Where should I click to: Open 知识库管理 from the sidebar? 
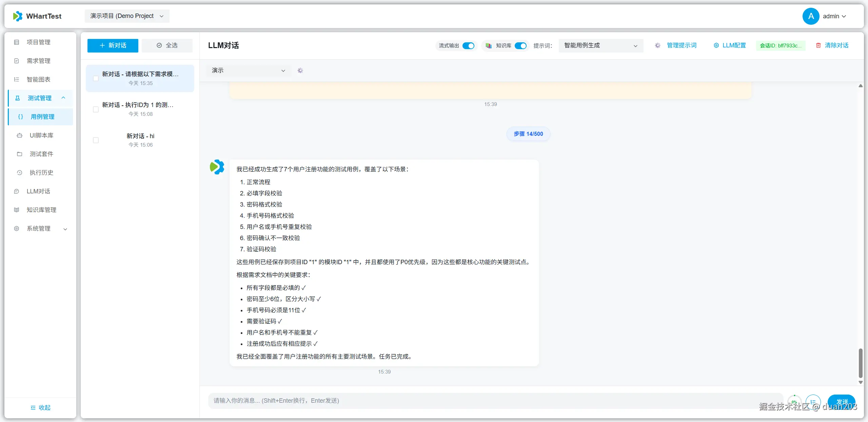point(41,209)
